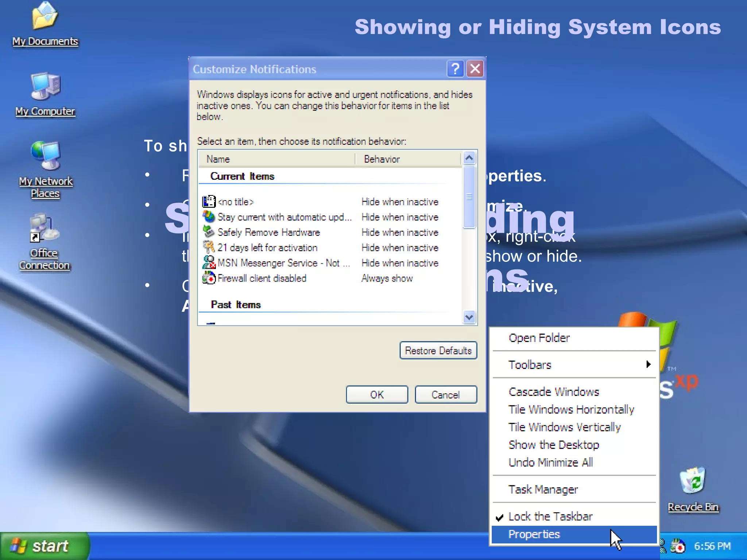Cancel the Customize Notifications dialog
The image size is (747, 560).
(x=446, y=394)
